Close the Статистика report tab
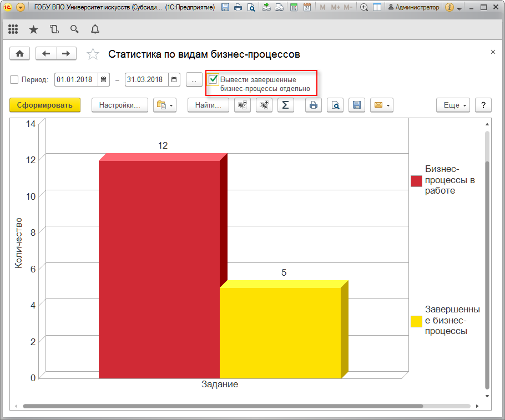This screenshot has width=505, height=420. 493,52
